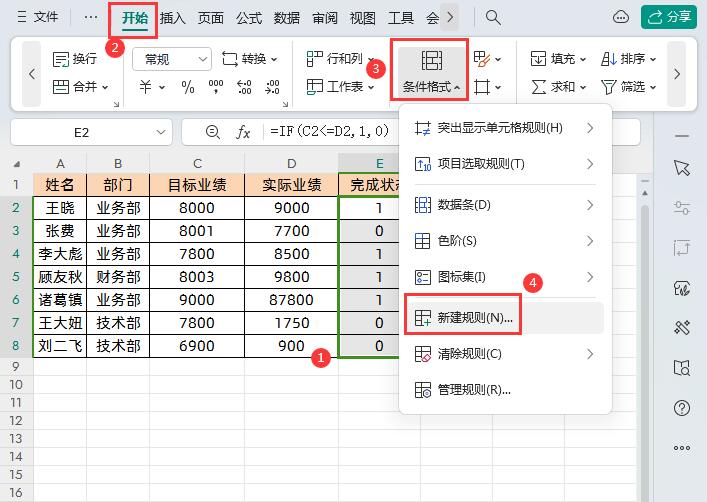Open the borders frame dropdown

[487, 87]
